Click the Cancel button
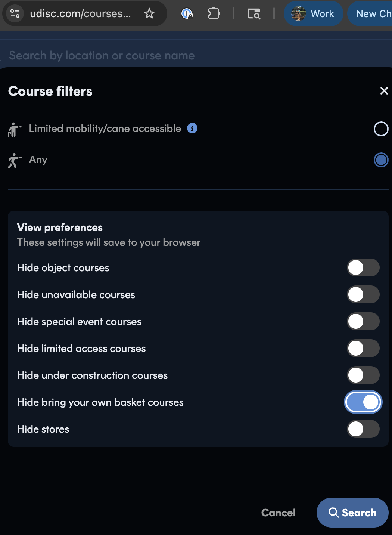This screenshot has height=535, width=392. 278,513
